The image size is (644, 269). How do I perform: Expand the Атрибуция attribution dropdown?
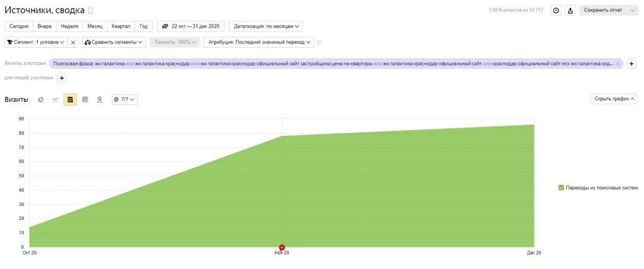[260, 42]
